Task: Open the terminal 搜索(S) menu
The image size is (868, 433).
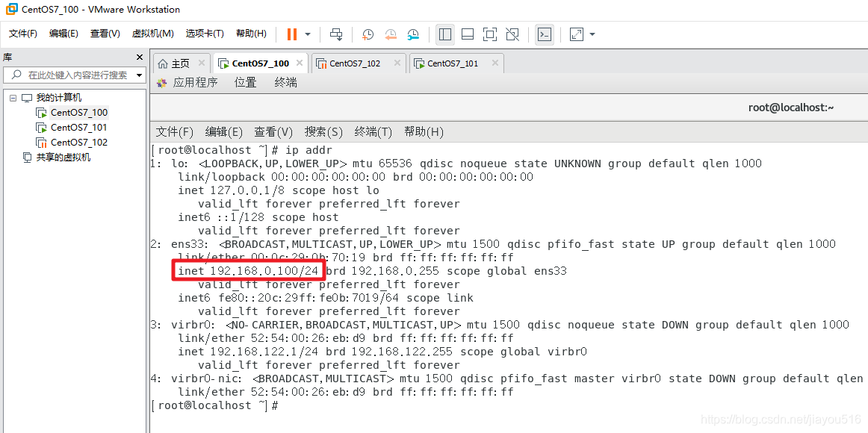Action: coord(324,132)
